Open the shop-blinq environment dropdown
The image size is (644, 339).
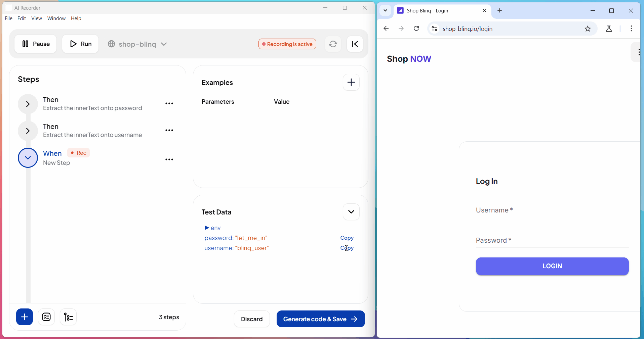138,44
